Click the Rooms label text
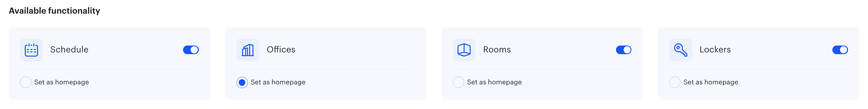Viewport: 868px width, 109px height. (497, 50)
